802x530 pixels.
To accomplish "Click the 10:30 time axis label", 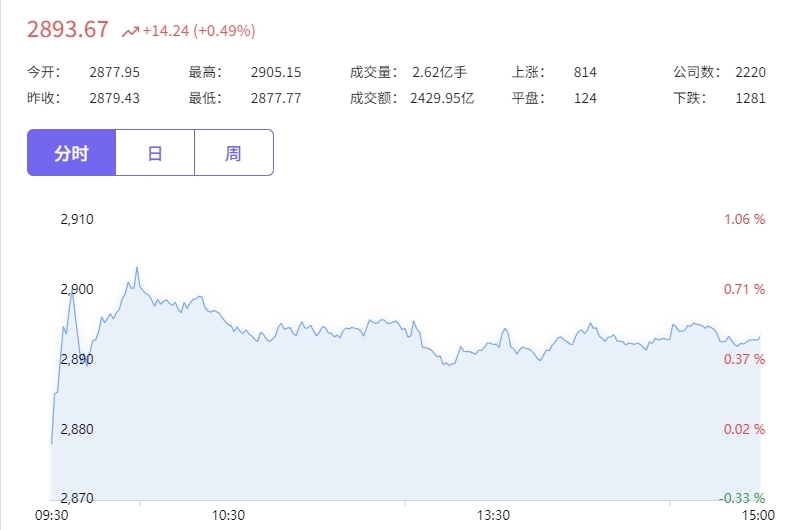I will 229,515.
